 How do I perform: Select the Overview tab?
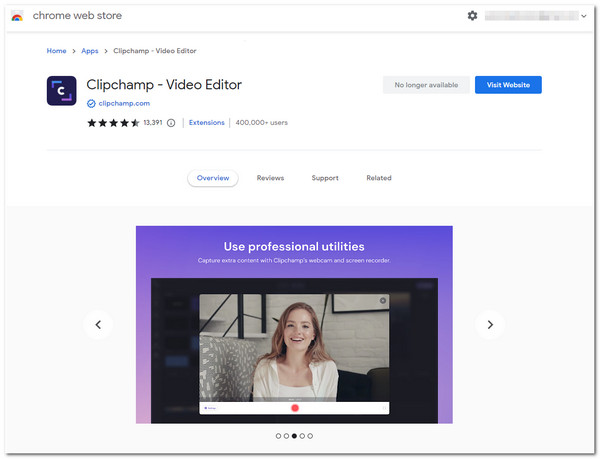coord(213,178)
